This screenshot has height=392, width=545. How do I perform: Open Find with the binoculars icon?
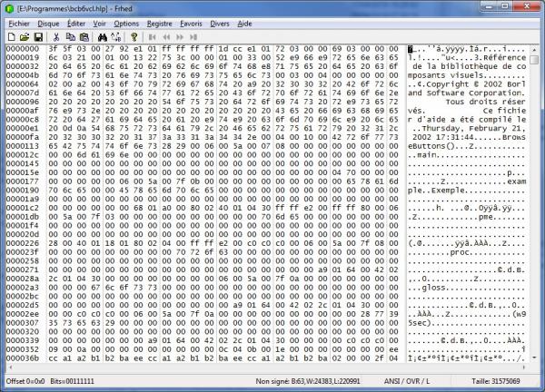100,37
